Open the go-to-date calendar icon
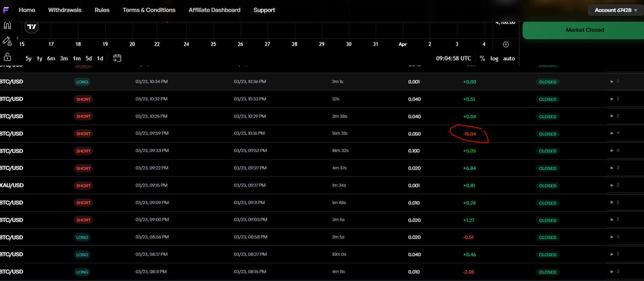 pyautogui.click(x=117, y=58)
